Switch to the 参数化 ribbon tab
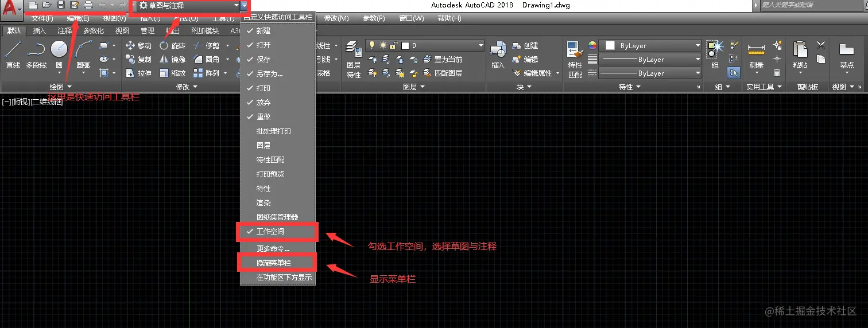Image resolution: width=868 pixels, height=328 pixels. [94, 31]
